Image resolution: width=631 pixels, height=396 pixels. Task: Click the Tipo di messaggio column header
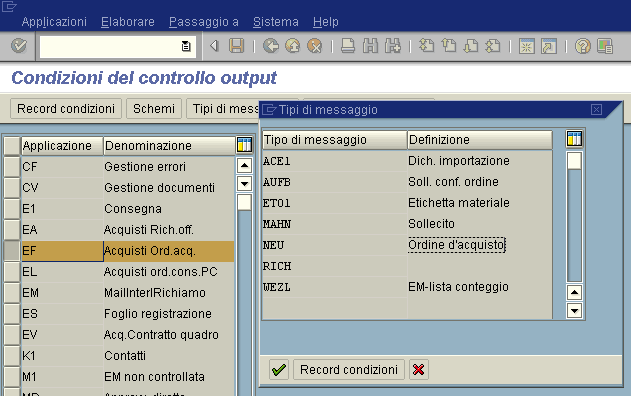click(334, 140)
